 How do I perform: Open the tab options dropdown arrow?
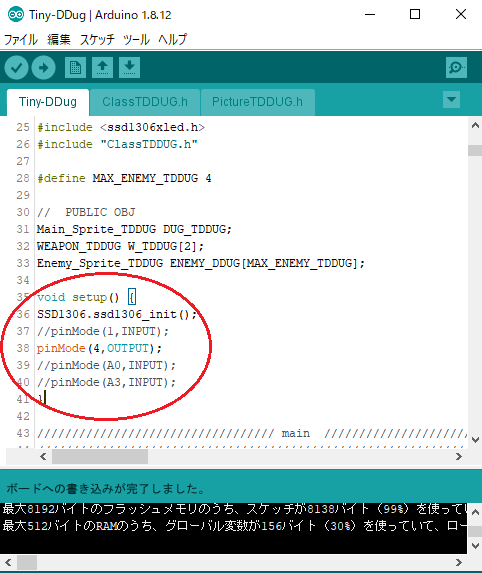click(451, 99)
